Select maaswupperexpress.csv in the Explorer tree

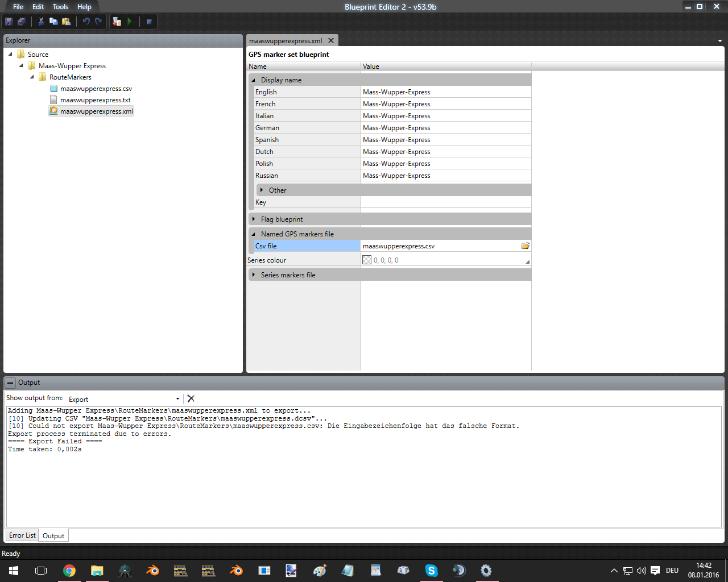click(x=96, y=89)
